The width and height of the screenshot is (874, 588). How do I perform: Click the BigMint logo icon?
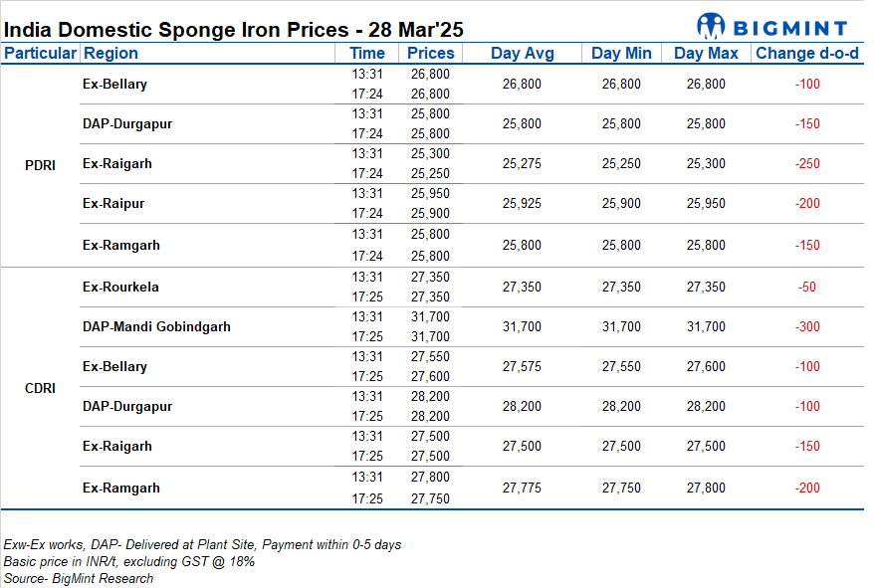tap(713, 27)
